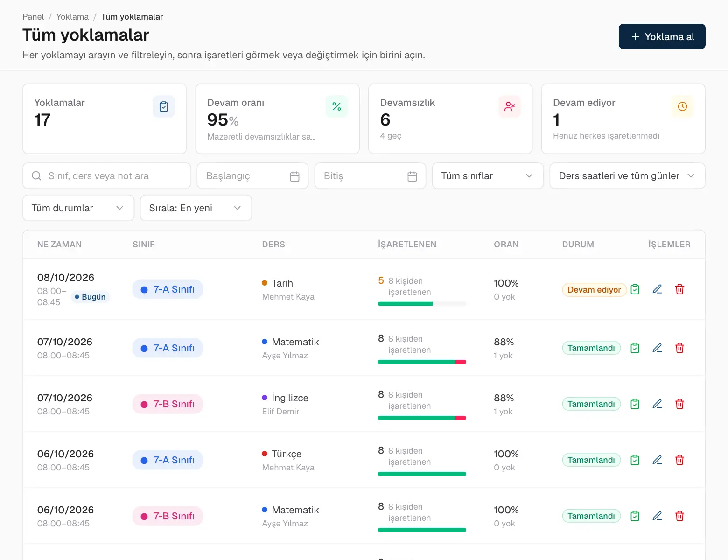Click the progress bar in the Tarih row

click(x=422, y=304)
